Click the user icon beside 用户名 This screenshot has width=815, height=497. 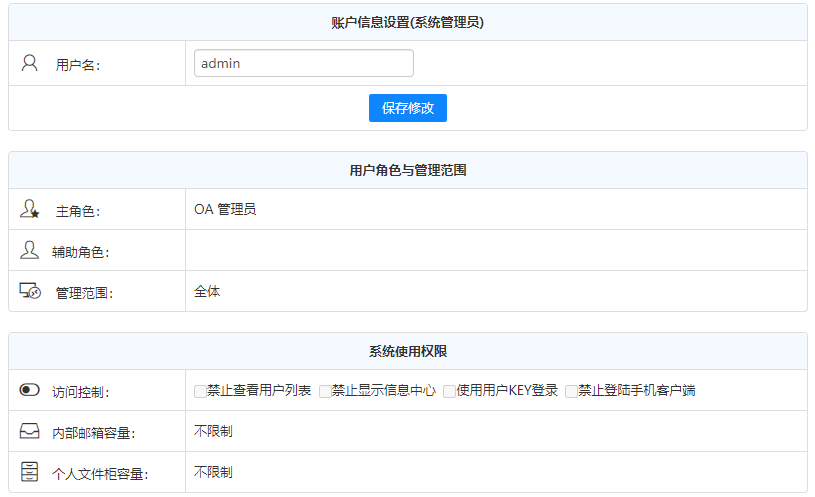click(x=29, y=63)
